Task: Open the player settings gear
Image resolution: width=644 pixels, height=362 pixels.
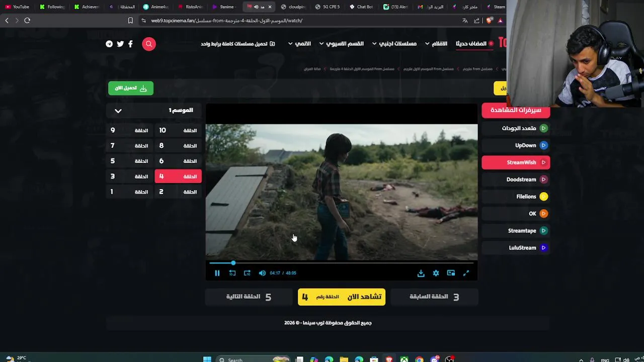Action: pyautogui.click(x=436, y=273)
